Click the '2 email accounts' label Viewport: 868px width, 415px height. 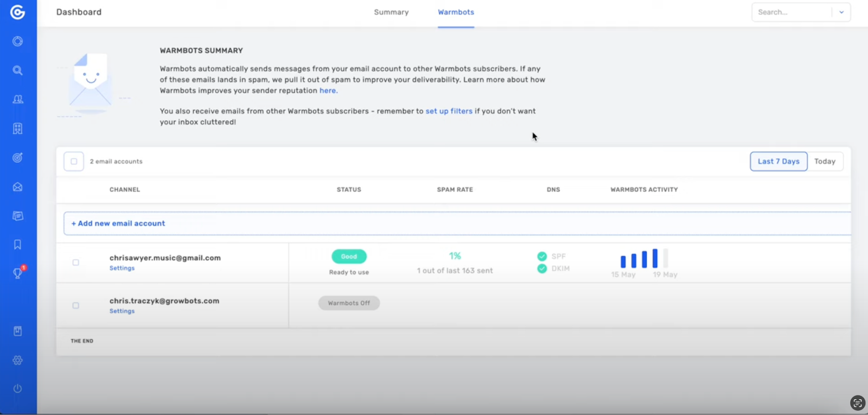pyautogui.click(x=116, y=161)
